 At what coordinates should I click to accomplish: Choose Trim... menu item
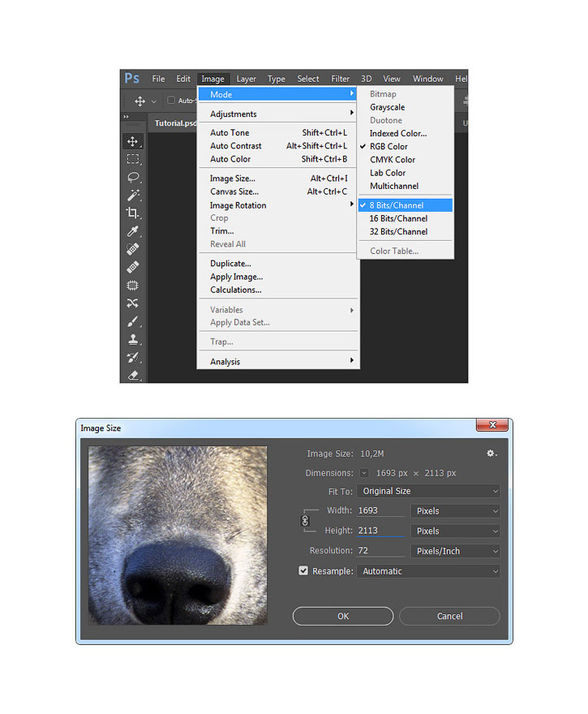tap(277, 231)
